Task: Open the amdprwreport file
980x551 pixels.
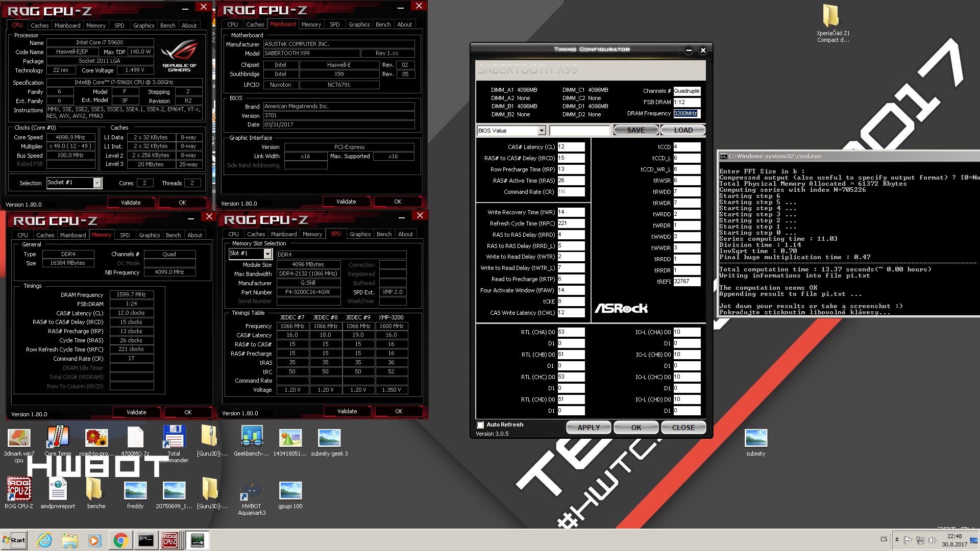Action: (58, 493)
